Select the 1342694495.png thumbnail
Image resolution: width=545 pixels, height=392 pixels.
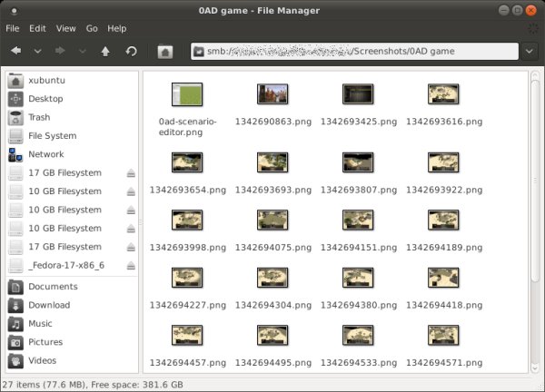[272, 336]
